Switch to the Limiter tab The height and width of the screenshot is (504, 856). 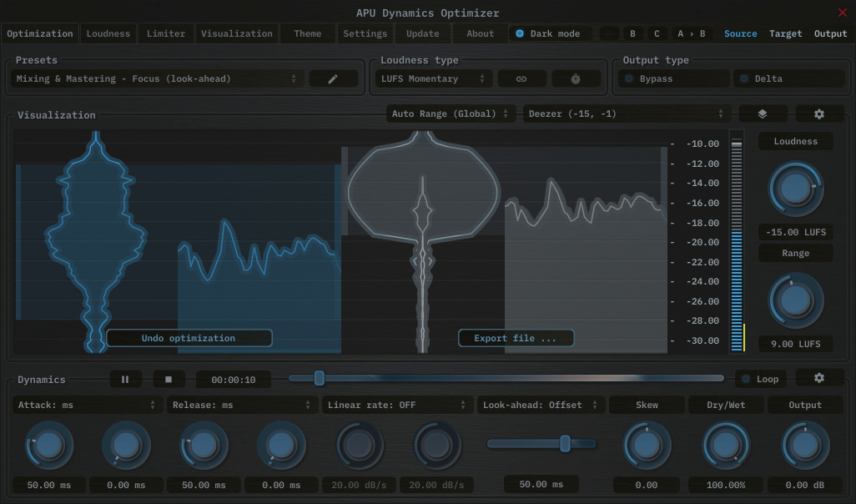(165, 33)
